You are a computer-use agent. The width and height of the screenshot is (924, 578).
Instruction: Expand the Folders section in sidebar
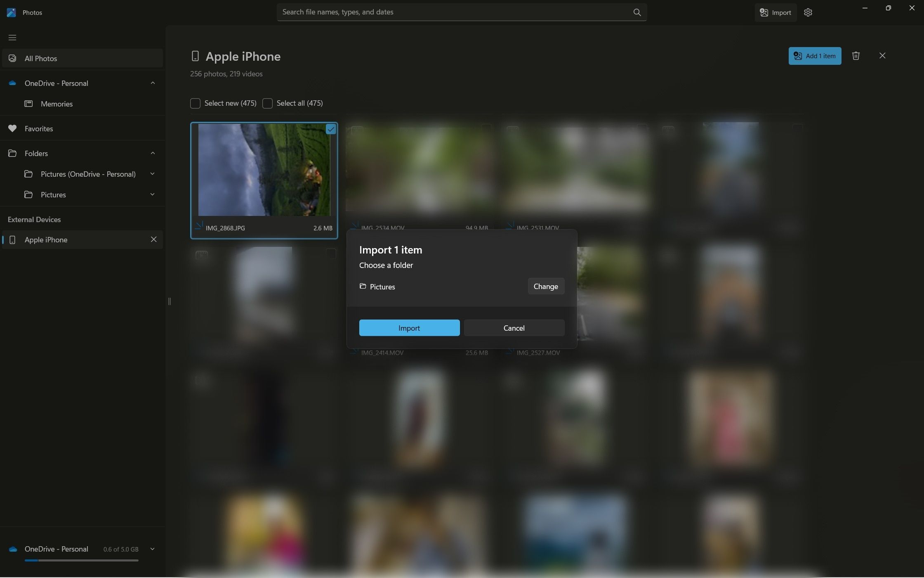[x=152, y=153]
